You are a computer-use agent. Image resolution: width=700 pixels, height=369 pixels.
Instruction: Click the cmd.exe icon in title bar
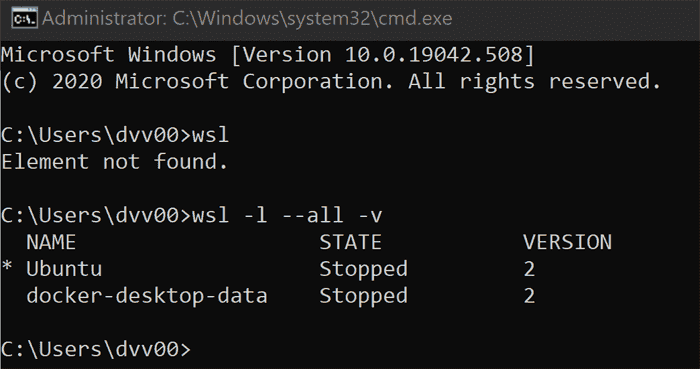(24, 19)
